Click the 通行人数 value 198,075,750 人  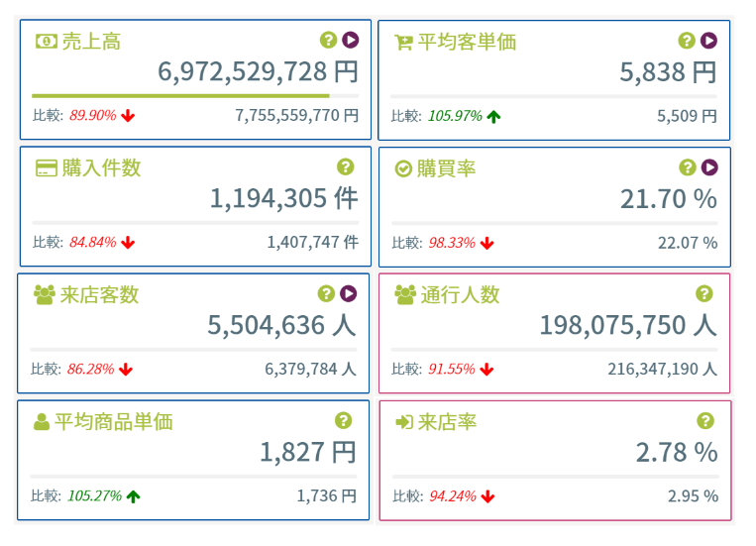[x=628, y=325]
